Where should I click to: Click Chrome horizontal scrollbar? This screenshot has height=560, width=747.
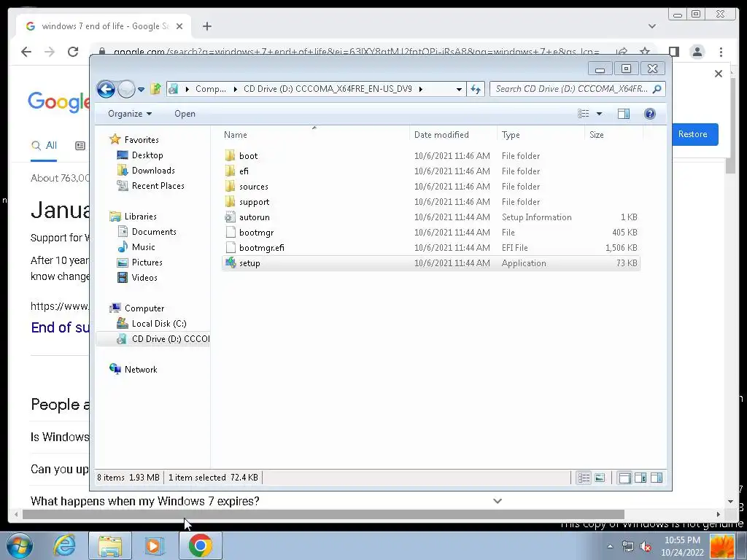click(323, 514)
